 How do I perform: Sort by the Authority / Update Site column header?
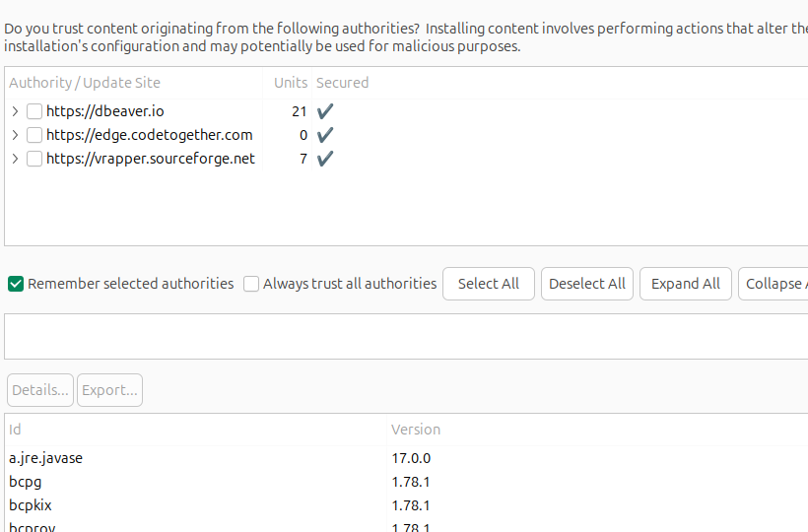(85, 83)
